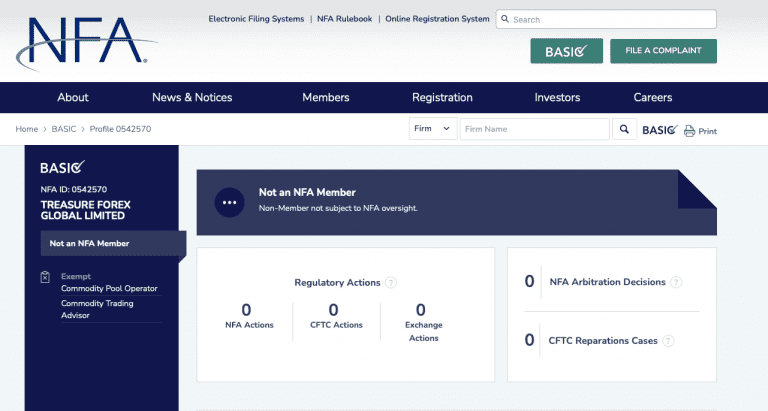Click the help icon next to NFA Arbitration Decisions
768x411 pixels.
coord(676,282)
